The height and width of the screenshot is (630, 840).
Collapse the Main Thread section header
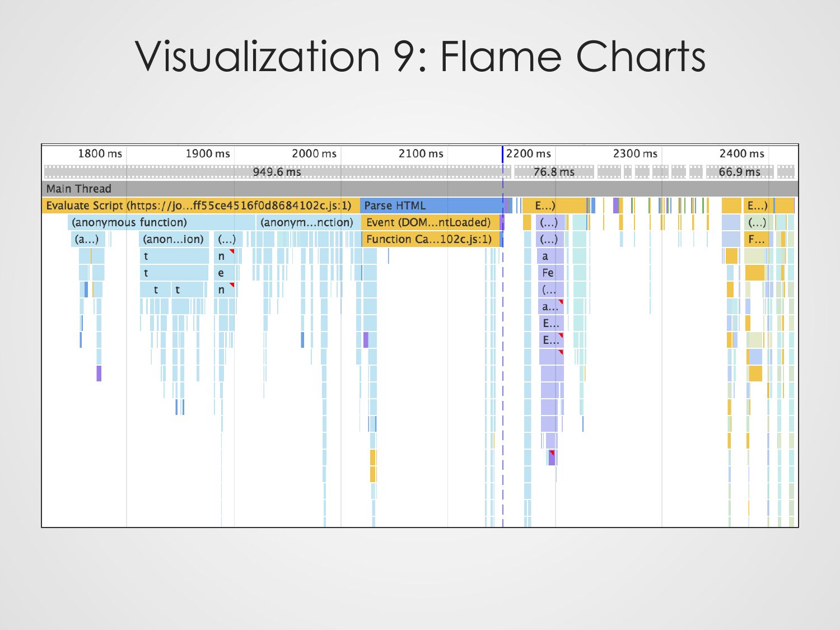pyautogui.click(x=79, y=189)
